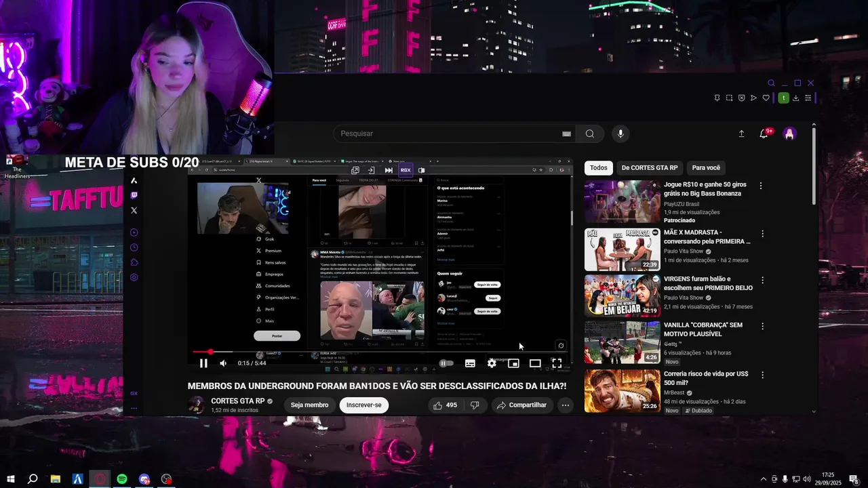Take a snapshot with the toolbar icon
868x488 pixels.
tap(729, 98)
